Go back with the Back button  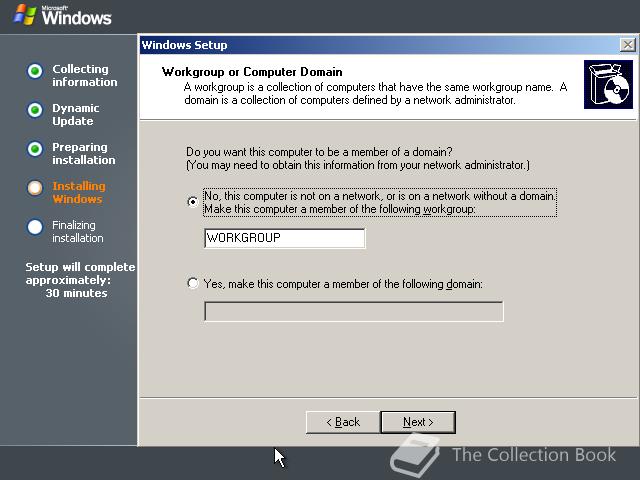(343, 422)
